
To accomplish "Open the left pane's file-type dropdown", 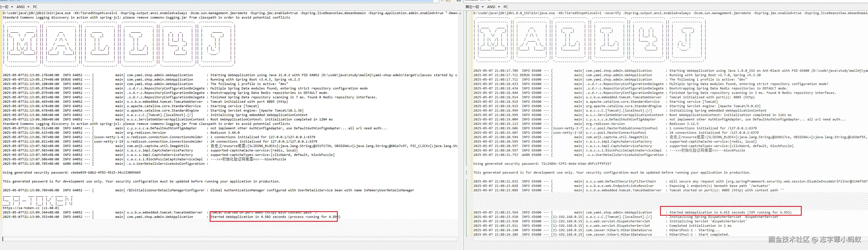I will click(7, 7).
